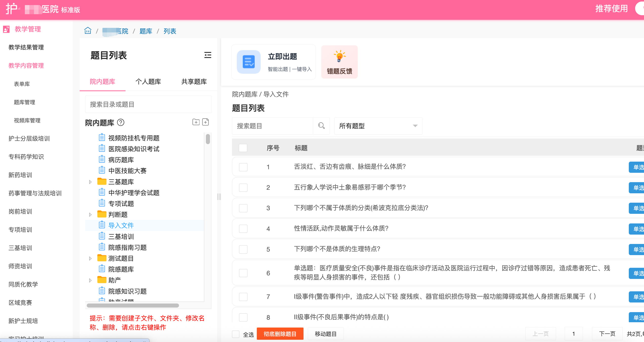Viewport: 644px width, 342px height.
Task: Switch to the 个人题库 tab
Action: 148,82
